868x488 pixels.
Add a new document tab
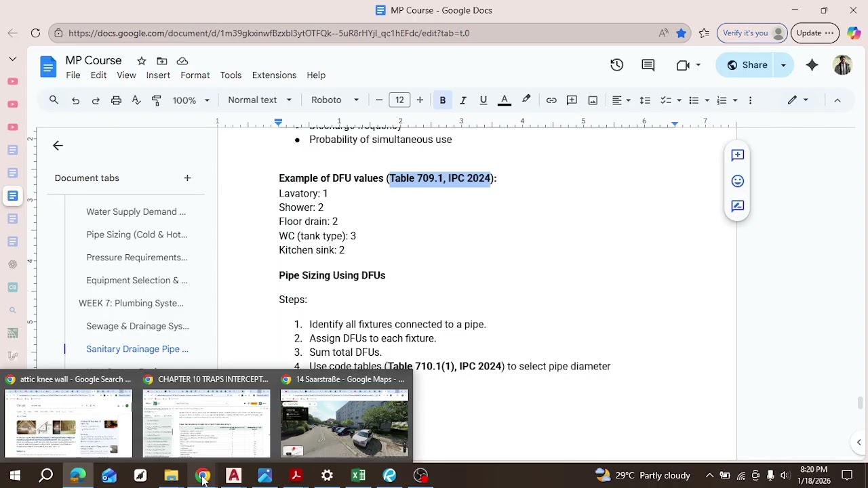(x=187, y=178)
